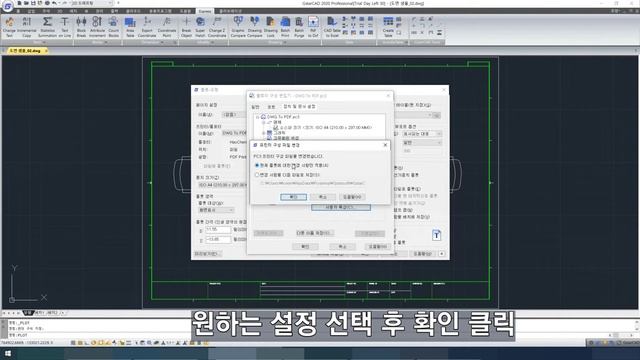Click the CAD Table to Excel icon
The width and height of the screenshot is (640, 360).
(332, 27)
